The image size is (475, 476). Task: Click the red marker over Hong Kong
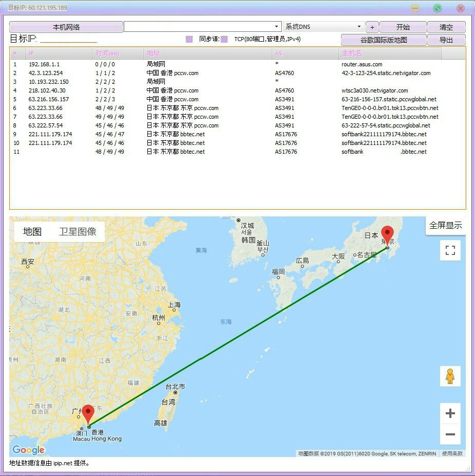(x=88, y=415)
